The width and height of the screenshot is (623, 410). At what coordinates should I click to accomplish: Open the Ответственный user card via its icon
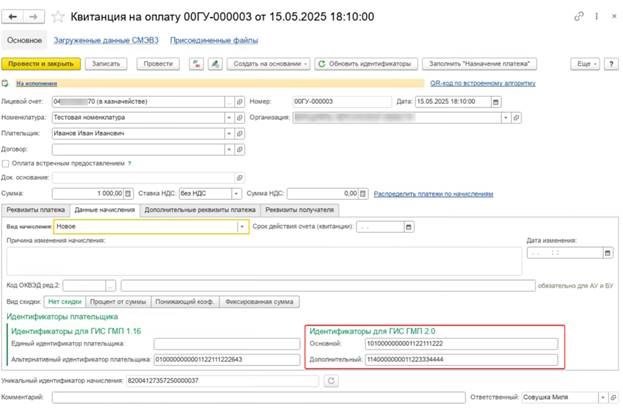[x=613, y=397]
